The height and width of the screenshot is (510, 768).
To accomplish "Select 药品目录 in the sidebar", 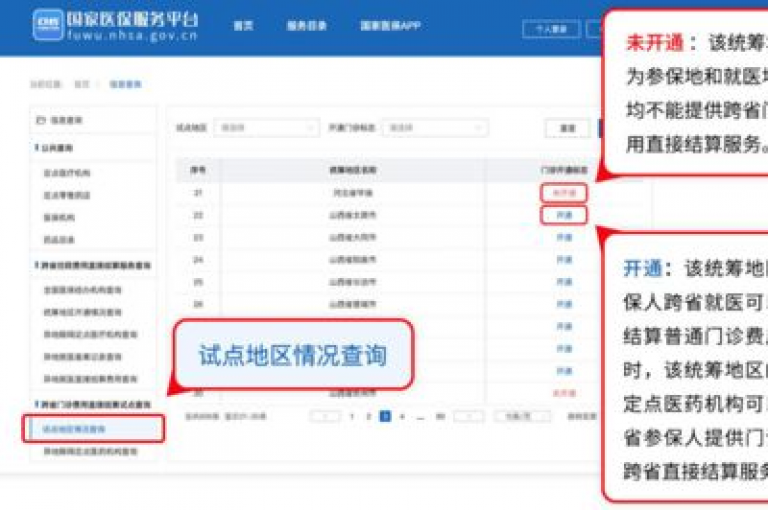I will [x=59, y=240].
